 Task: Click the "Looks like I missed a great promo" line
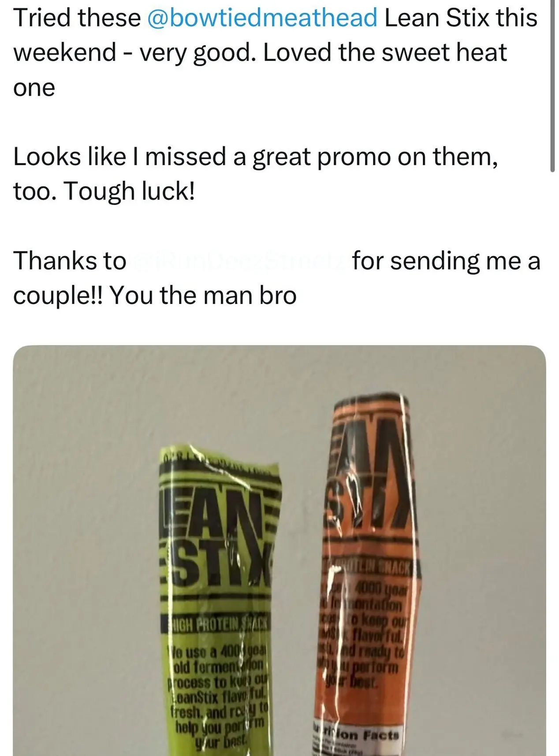coord(256,158)
